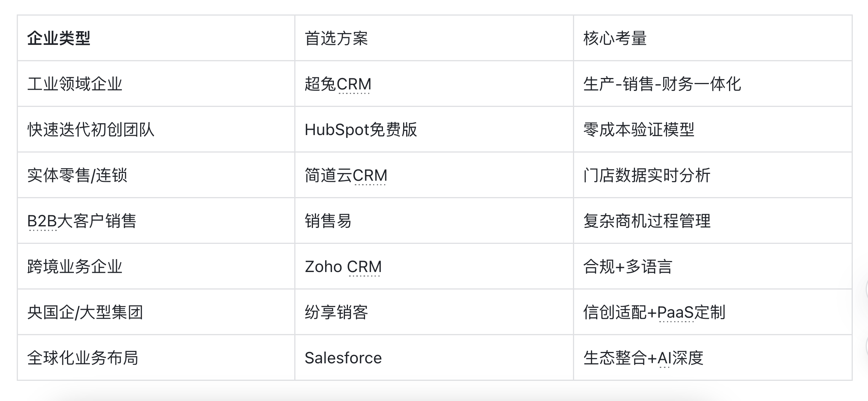Click the 合规+多语言 cell
This screenshot has height=401, width=868.
coord(628,267)
